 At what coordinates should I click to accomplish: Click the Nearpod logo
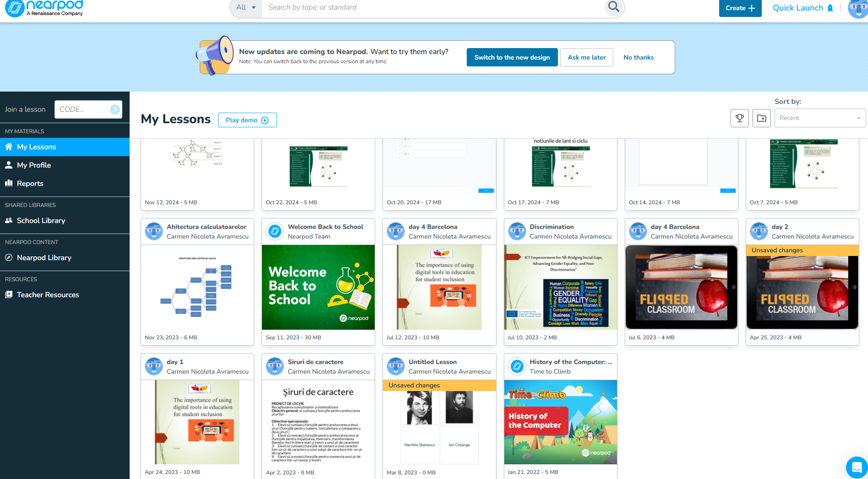44,8
